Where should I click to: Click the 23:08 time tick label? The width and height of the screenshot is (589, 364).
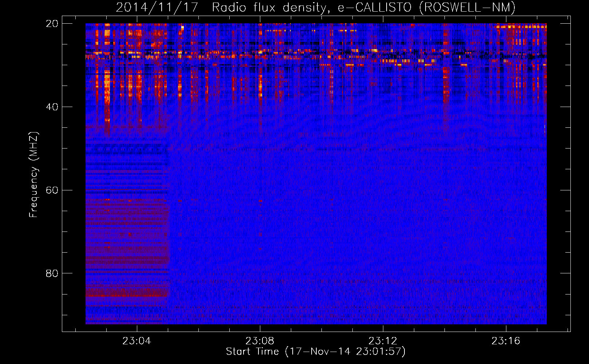[260, 341]
